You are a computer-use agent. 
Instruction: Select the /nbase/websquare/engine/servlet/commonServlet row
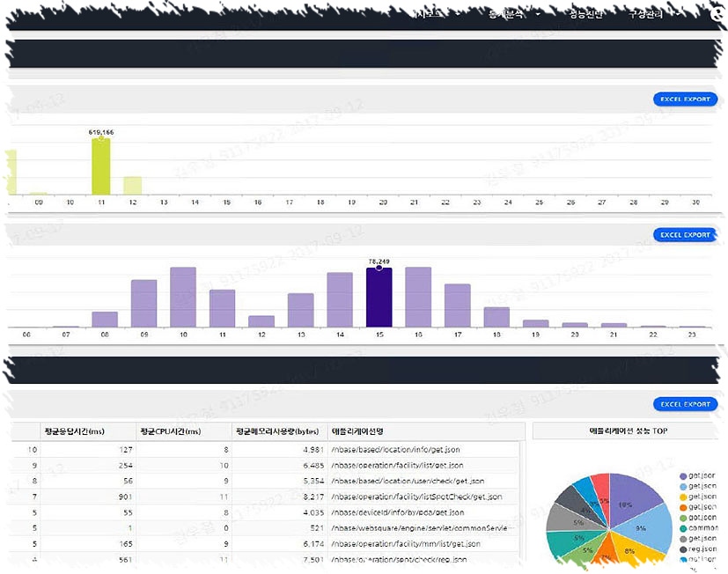coord(265,528)
